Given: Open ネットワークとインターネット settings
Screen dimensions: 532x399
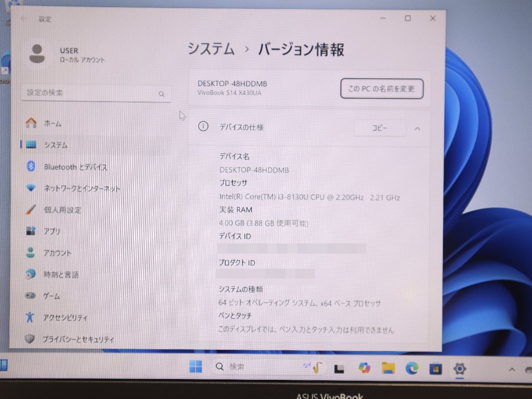Looking at the screenshot, I should pos(82,188).
